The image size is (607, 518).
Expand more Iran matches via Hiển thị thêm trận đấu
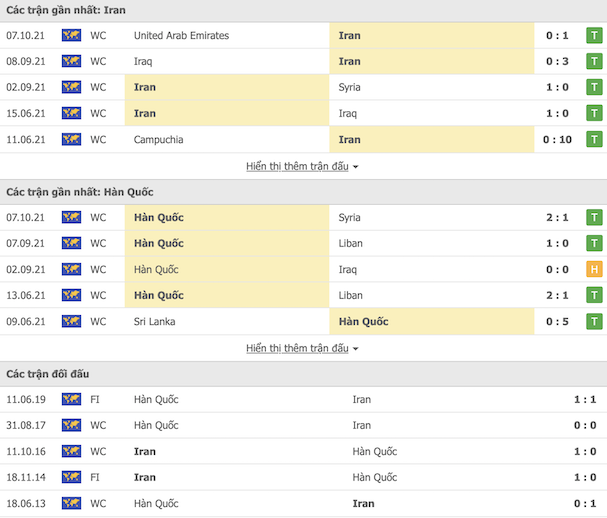297,166
